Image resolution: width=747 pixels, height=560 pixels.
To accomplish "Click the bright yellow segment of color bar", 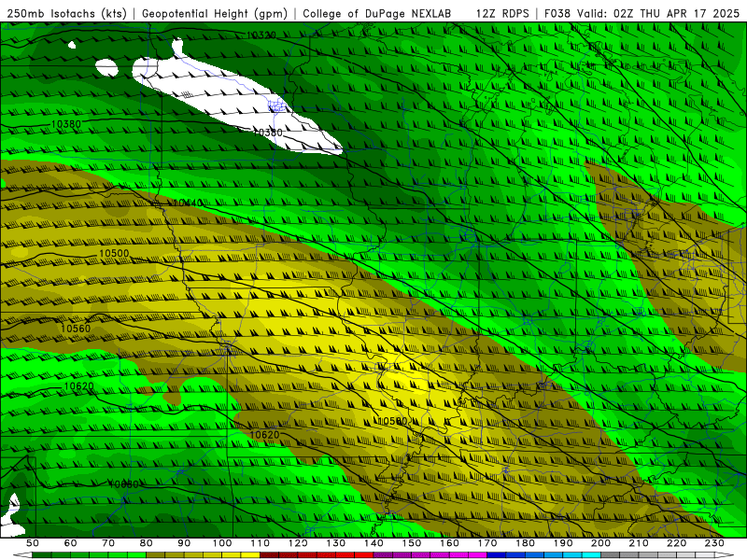I will 250,555.
